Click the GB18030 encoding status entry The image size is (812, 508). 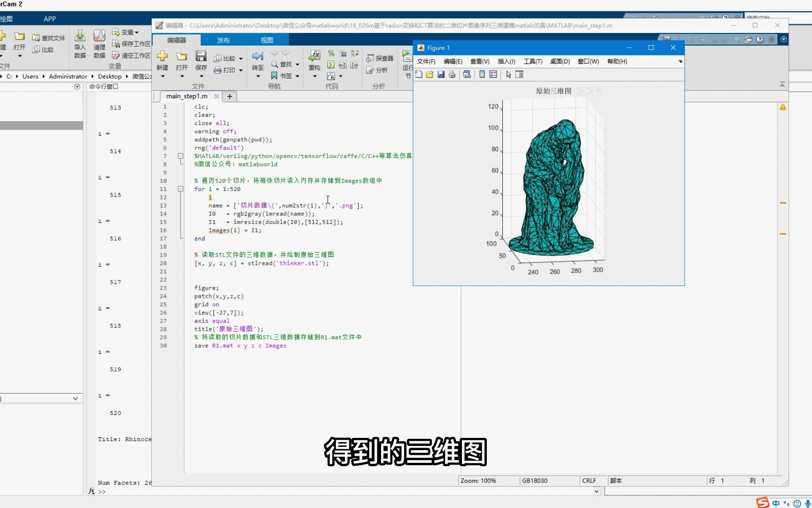pyautogui.click(x=535, y=481)
